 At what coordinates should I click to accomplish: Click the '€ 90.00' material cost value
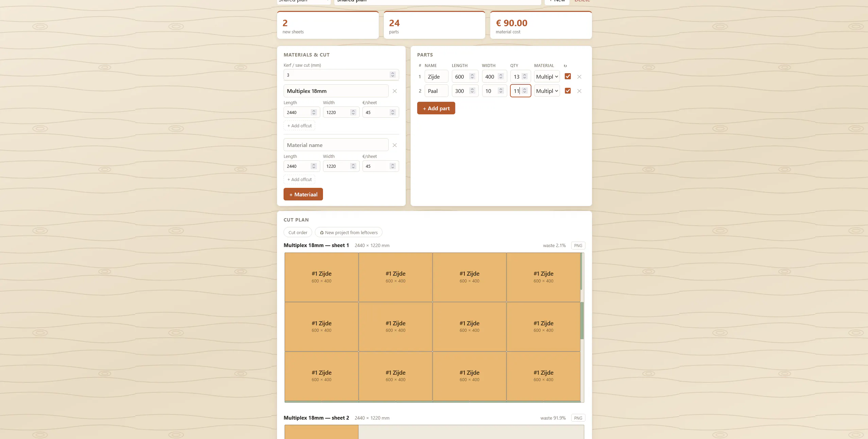511,23
